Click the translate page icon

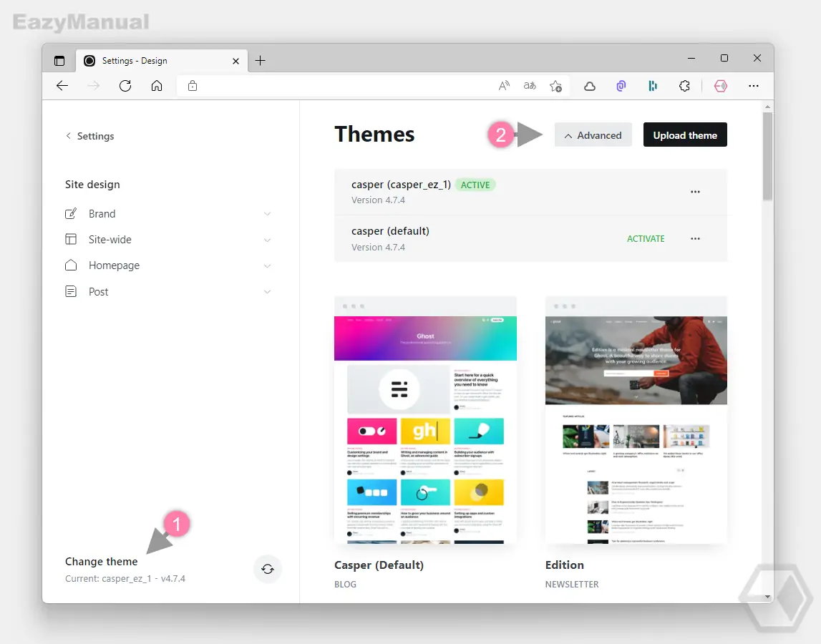click(x=530, y=86)
